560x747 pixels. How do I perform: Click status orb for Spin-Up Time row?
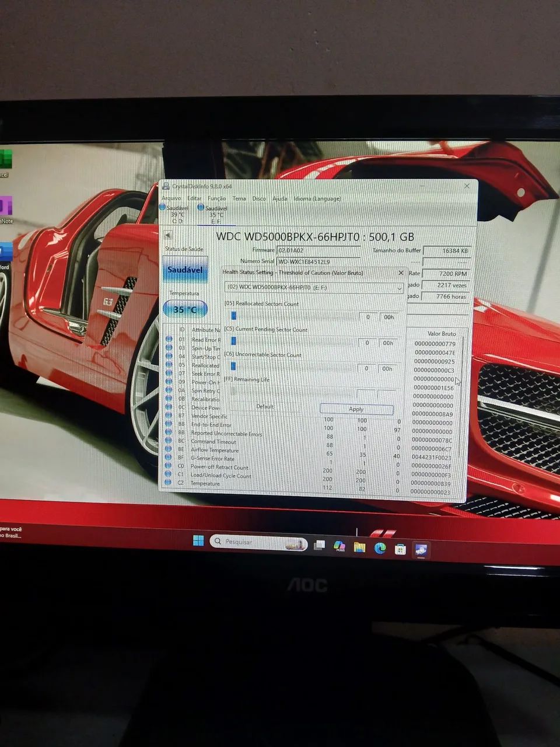pos(169,348)
